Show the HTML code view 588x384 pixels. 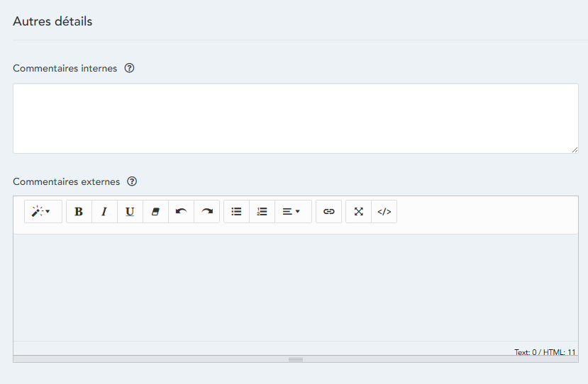point(384,212)
